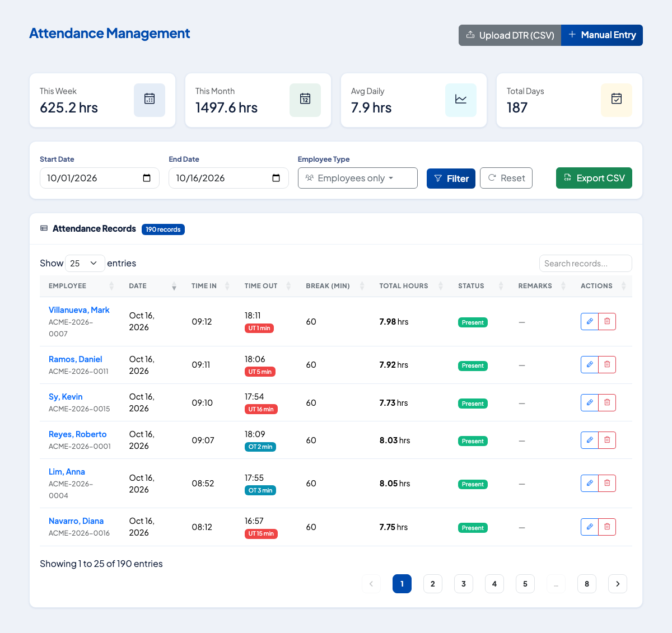This screenshot has width=672, height=633.
Task: Delete Reyes, Roberto attendance record
Action: [x=607, y=440]
